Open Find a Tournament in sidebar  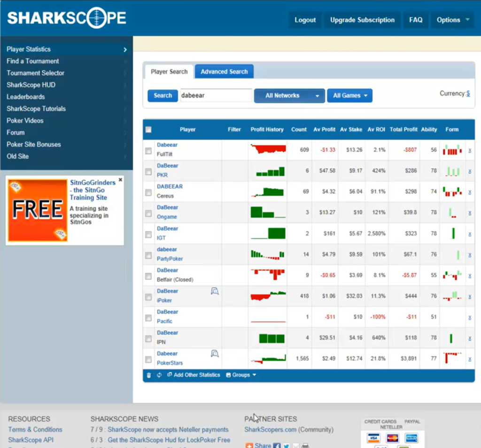pyautogui.click(x=33, y=61)
